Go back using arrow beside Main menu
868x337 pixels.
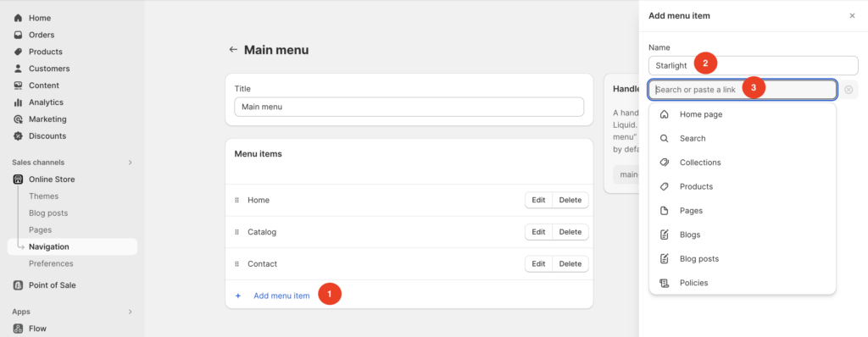pyautogui.click(x=233, y=50)
